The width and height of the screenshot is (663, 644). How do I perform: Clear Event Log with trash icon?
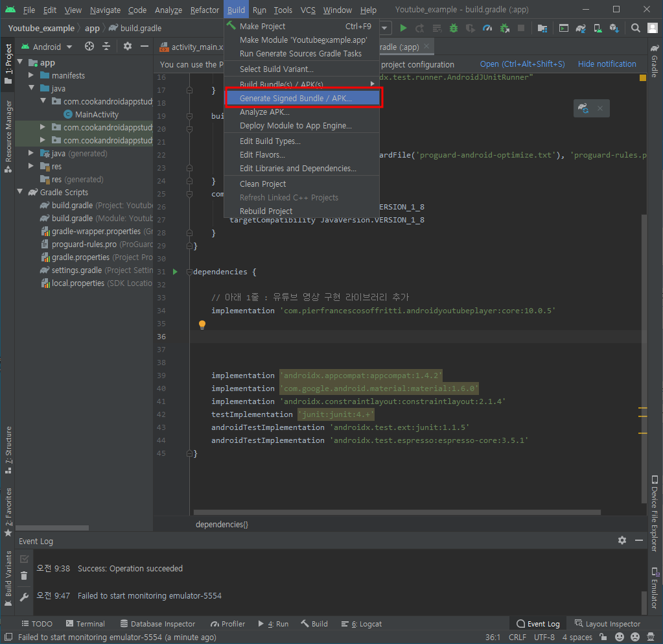point(24,576)
